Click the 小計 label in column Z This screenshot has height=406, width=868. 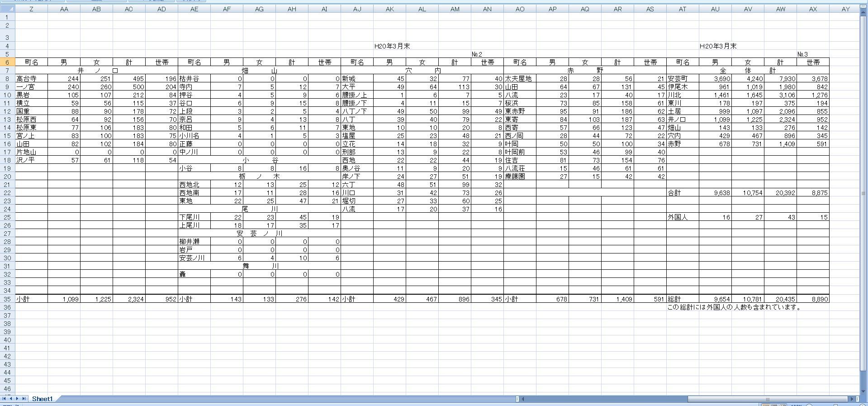coord(31,299)
